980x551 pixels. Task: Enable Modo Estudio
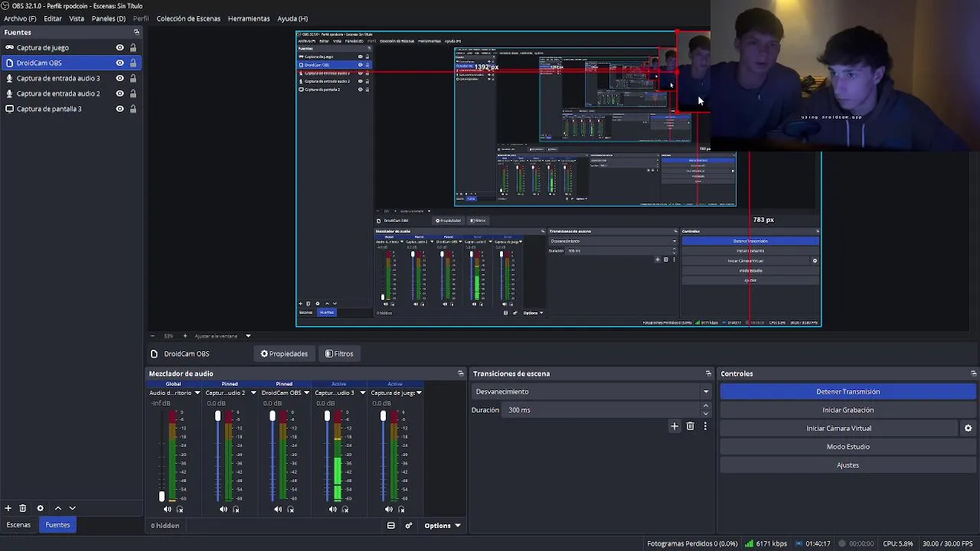[848, 447]
